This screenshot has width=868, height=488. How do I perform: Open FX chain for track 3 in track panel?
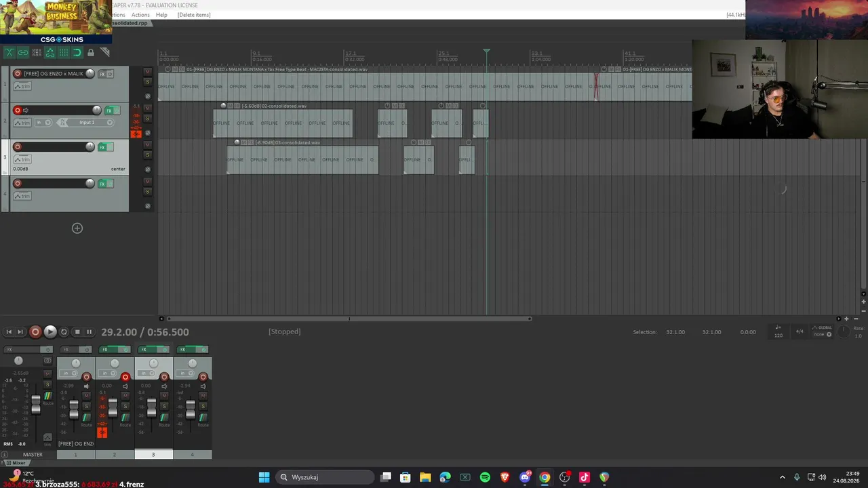pyautogui.click(x=102, y=147)
